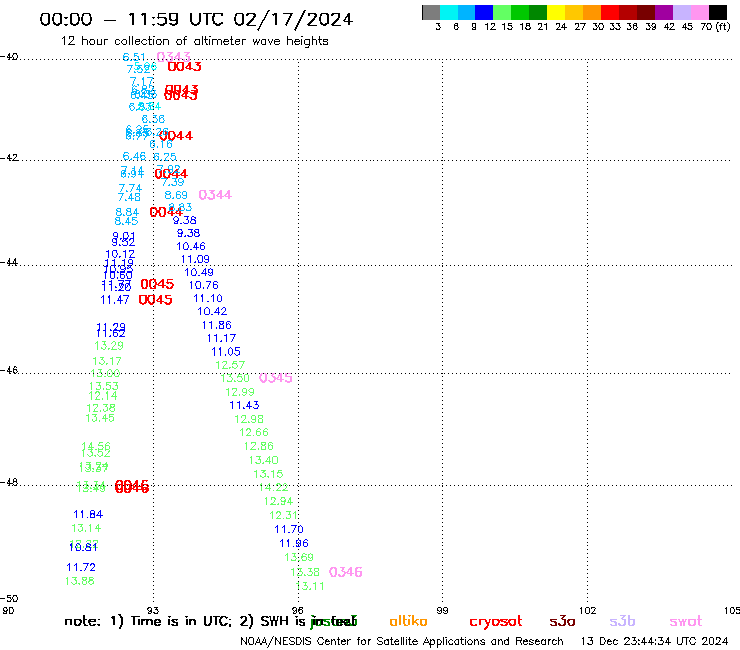Screen dimensions: 740x650
Task: Click the pink swot time label '0346'
Action: (x=345, y=572)
